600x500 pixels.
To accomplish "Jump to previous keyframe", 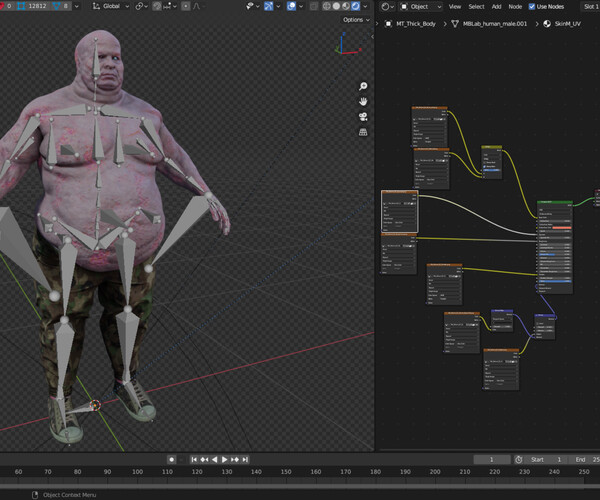I will point(204,459).
